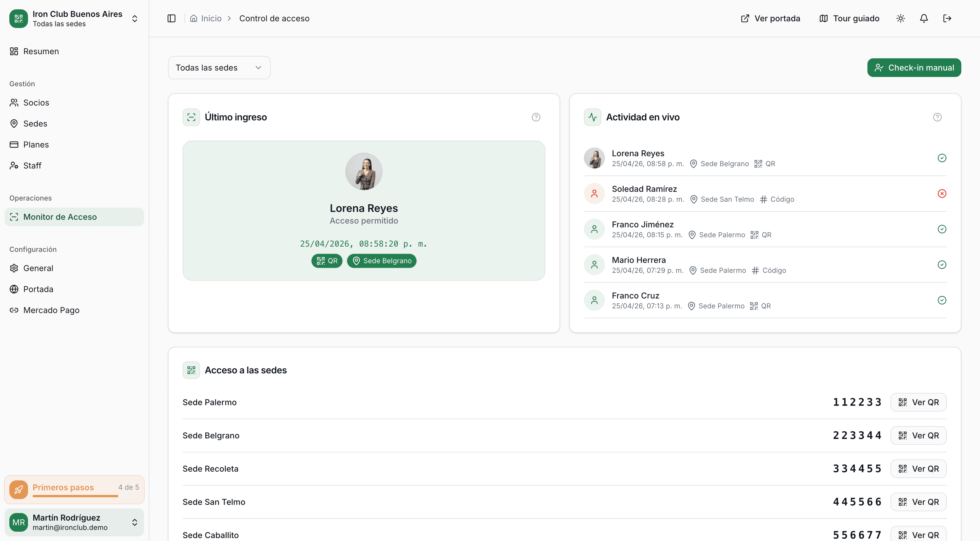Viewport: 980px width, 541px height.
Task: Click help icon on Último ingreso card
Action: [x=536, y=117]
